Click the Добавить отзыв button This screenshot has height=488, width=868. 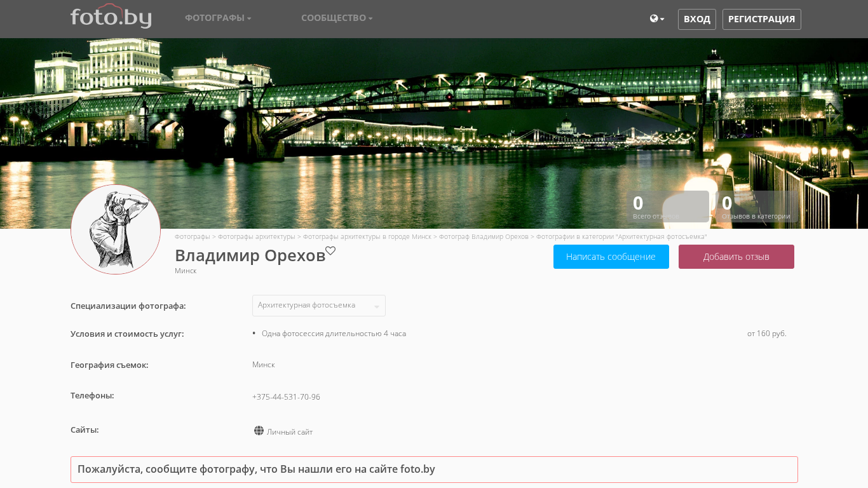coord(736,257)
